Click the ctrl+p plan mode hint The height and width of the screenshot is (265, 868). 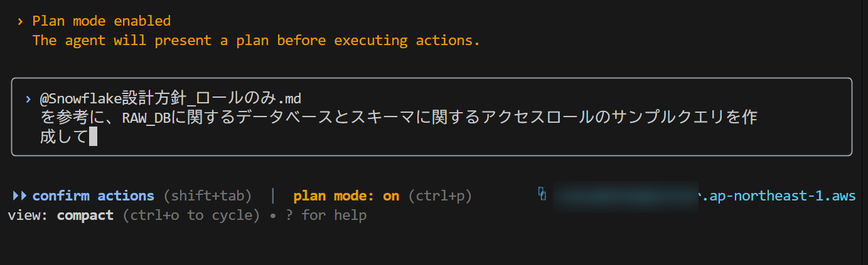(440, 196)
